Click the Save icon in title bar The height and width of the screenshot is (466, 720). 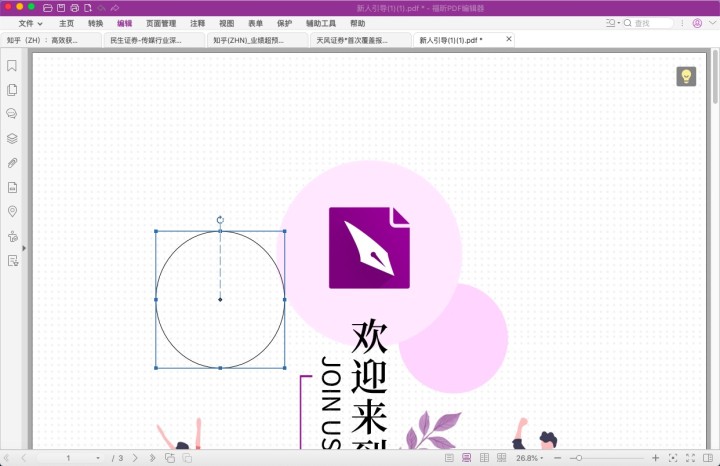[60, 8]
